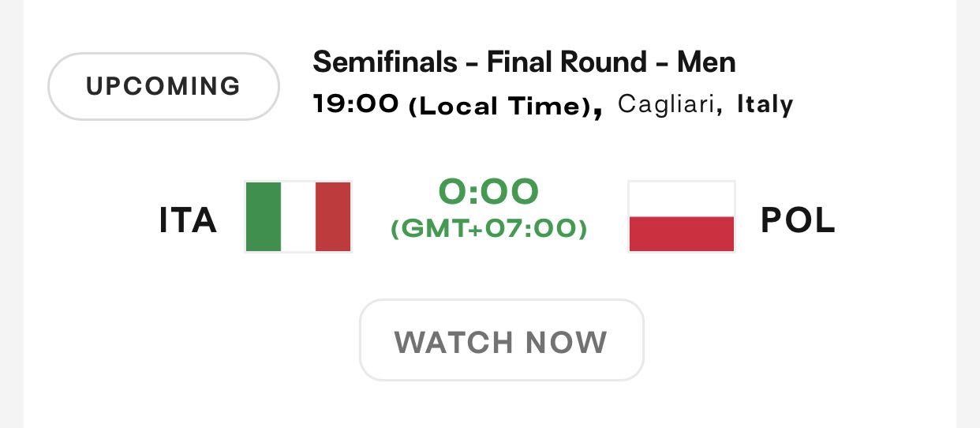Click Italy in the venue line
The height and width of the screenshot is (428, 980).
click(x=765, y=104)
